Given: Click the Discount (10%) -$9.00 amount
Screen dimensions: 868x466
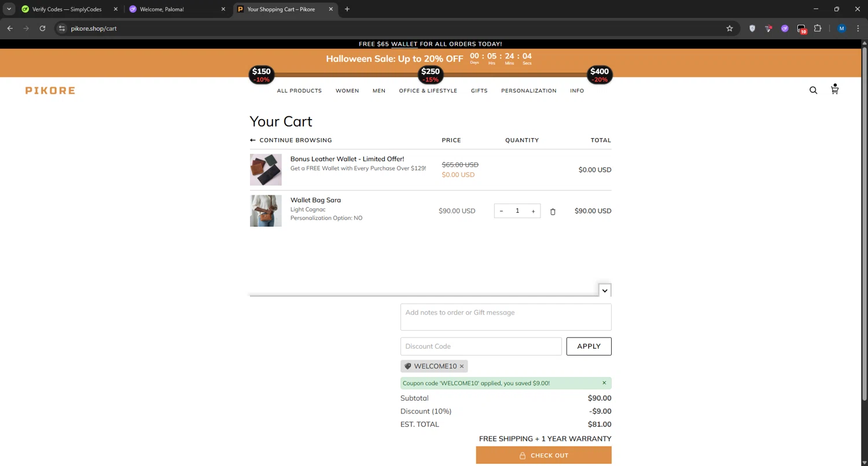Looking at the screenshot, I should (600, 412).
